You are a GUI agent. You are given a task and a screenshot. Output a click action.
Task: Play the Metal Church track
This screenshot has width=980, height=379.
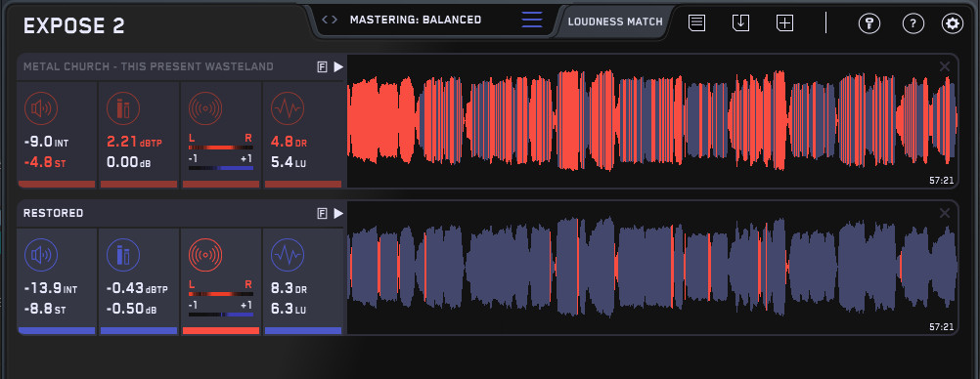338,66
